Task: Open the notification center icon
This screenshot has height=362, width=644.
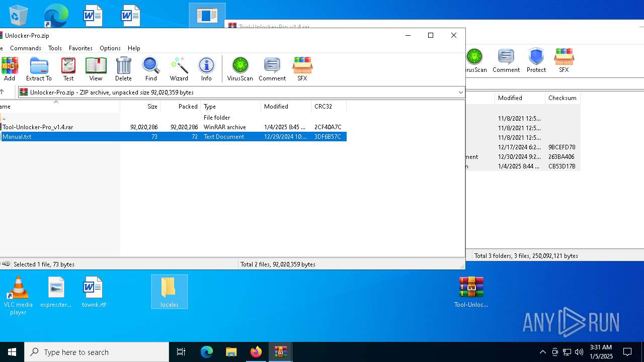Action: point(627,352)
